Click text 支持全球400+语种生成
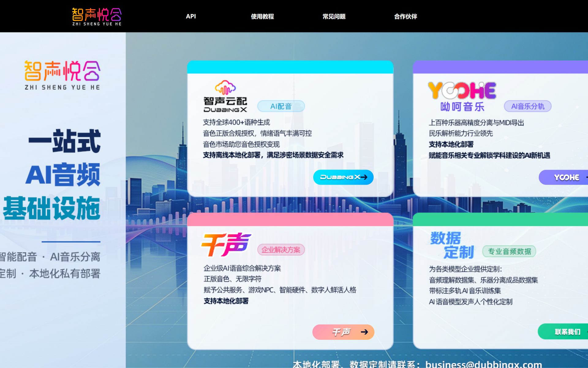The height and width of the screenshot is (368, 588). click(236, 122)
